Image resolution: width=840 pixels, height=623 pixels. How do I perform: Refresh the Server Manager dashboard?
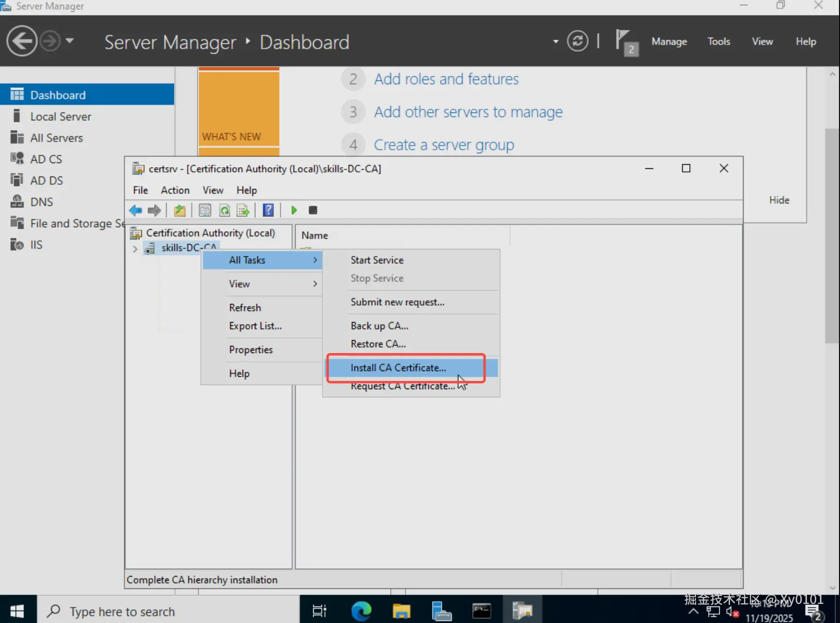(x=577, y=41)
